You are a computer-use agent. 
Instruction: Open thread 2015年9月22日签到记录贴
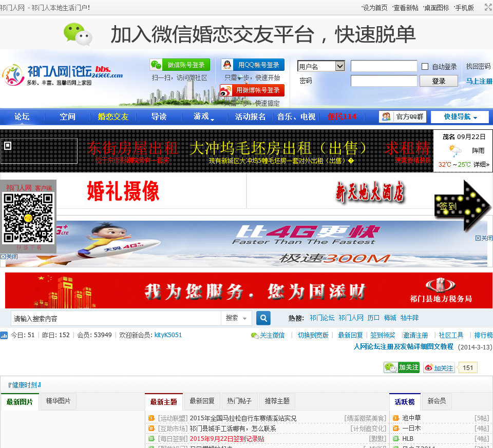pyautogui.click(x=227, y=439)
